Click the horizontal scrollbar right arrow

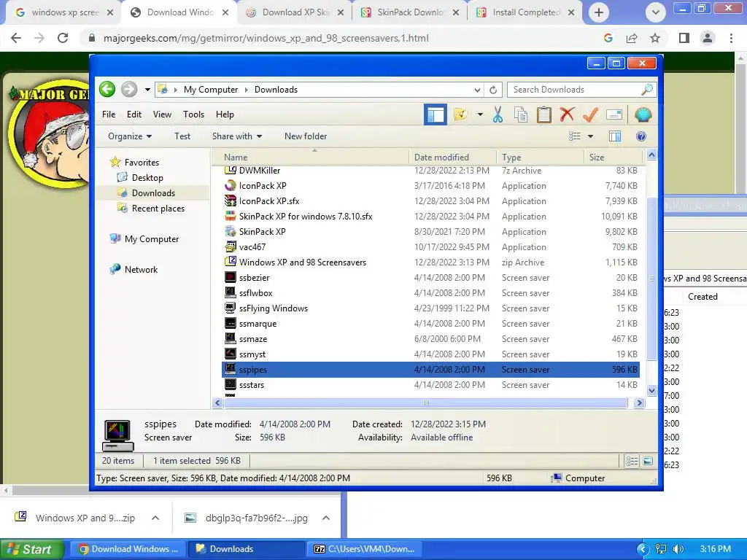(x=639, y=402)
